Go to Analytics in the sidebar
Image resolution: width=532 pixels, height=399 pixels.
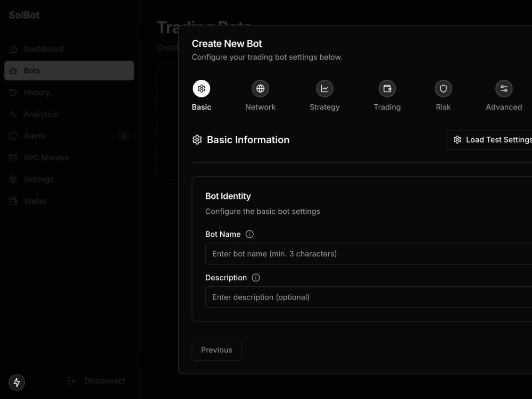(69, 114)
